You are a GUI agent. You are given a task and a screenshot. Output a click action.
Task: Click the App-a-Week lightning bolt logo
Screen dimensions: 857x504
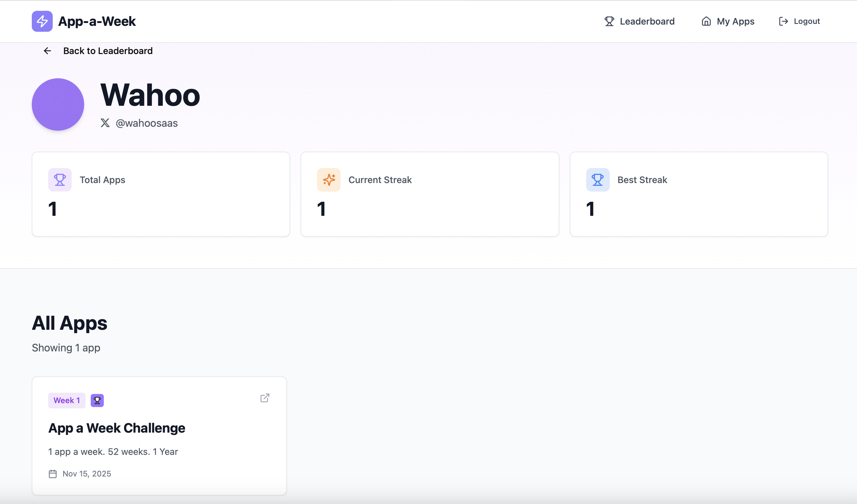point(42,21)
